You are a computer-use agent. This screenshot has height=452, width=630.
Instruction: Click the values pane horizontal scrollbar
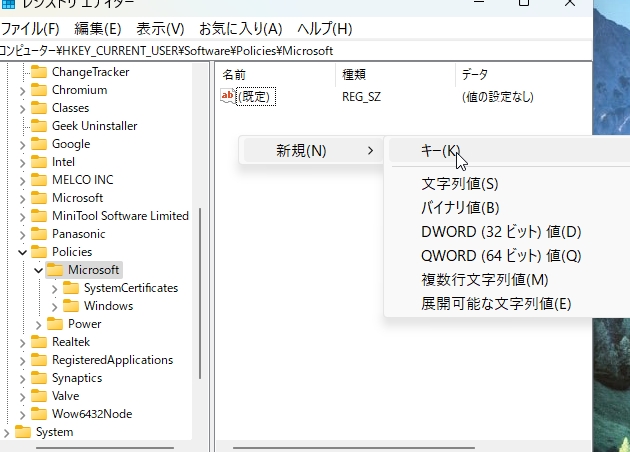coord(354,448)
